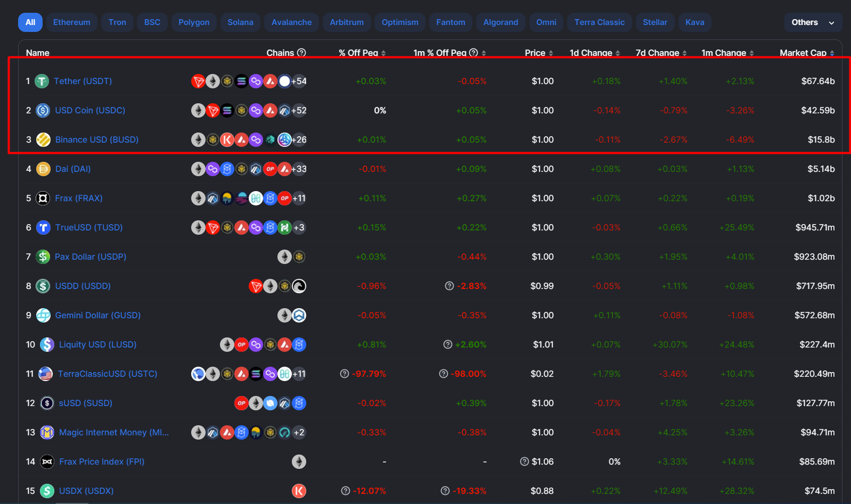Open the TrueUSD (TUSD) link
The width and height of the screenshot is (851, 504).
point(89,228)
